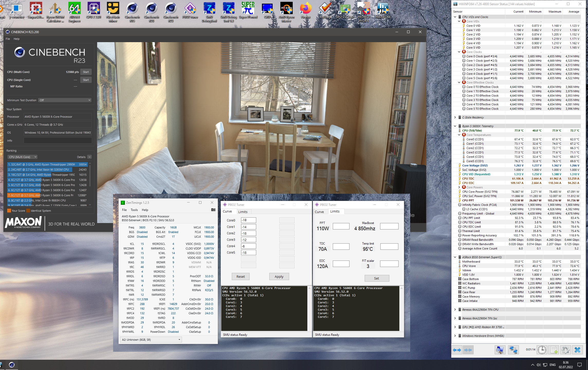Expand the C-State Residency sensor group
Image resolution: width=588 pixels, height=370 pixels.
coord(455,117)
